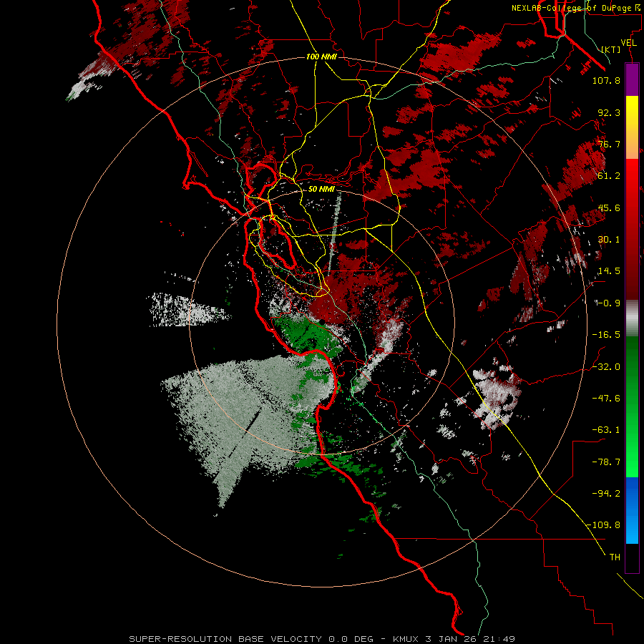
Task: Pick the purple segment of the velocity color bar
Action: (x=632, y=80)
